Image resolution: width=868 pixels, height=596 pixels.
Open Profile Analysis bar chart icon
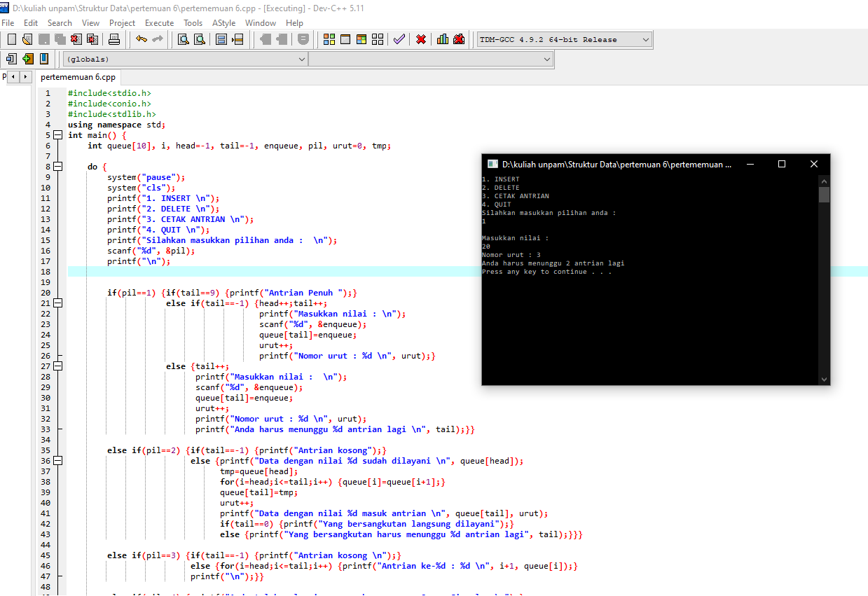click(443, 39)
